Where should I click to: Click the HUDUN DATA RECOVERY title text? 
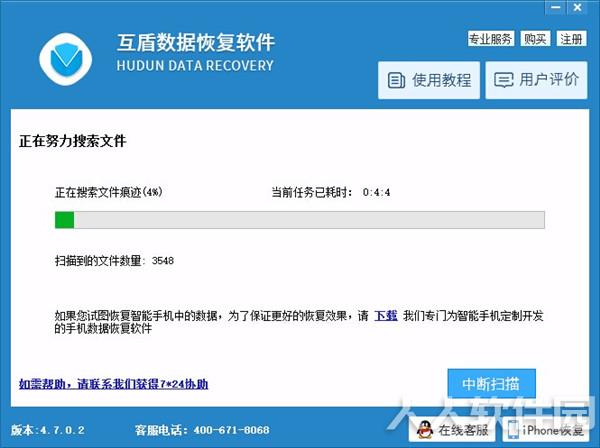point(195,65)
